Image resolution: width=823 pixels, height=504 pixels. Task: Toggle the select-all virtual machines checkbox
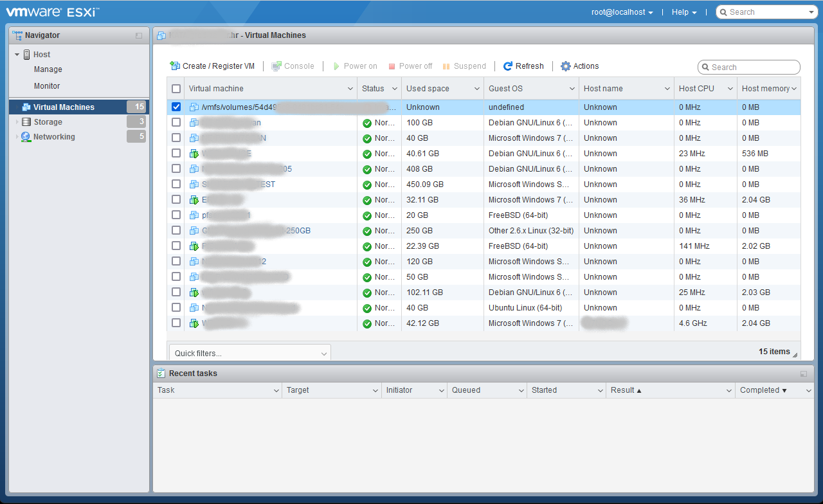pyautogui.click(x=176, y=89)
